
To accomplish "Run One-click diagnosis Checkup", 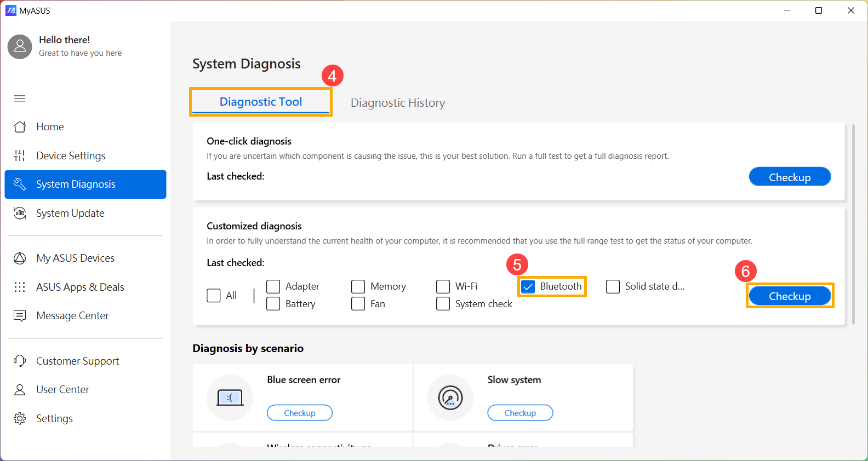I will coord(790,177).
